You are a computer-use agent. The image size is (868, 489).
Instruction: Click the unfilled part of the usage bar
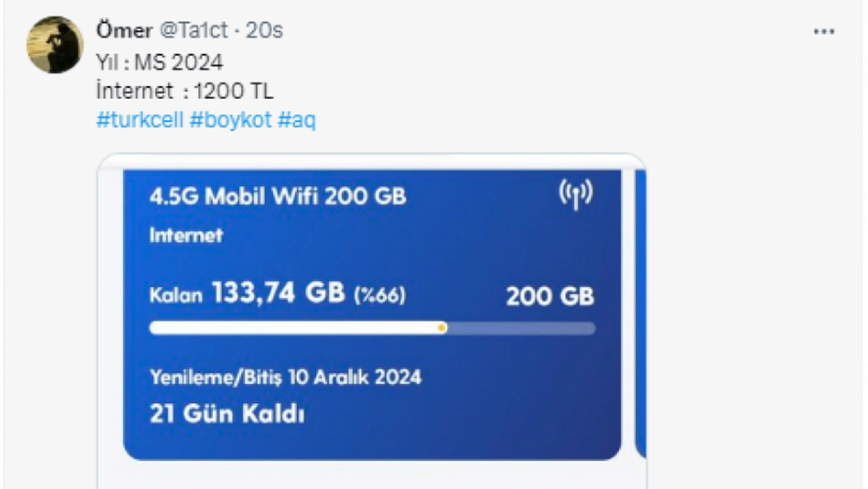[x=521, y=328]
